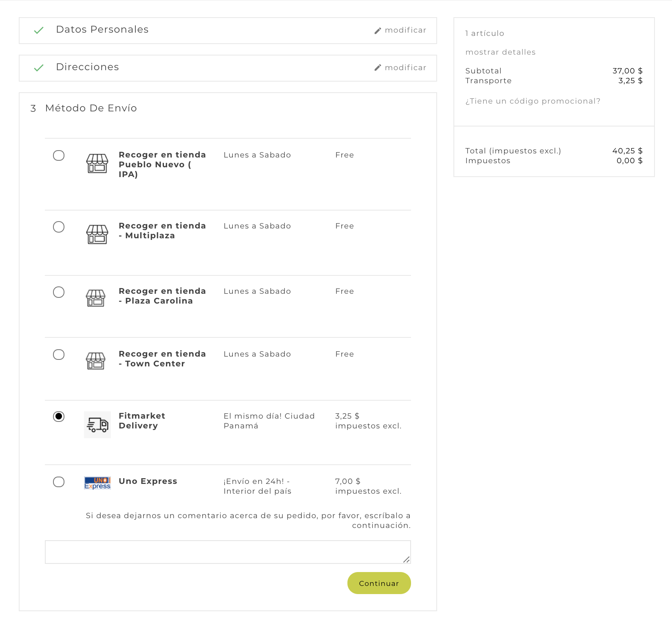This screenshot has width=672, height=621.
Task: Click the Multiplaza store icon
Action: tap(97, 235)
